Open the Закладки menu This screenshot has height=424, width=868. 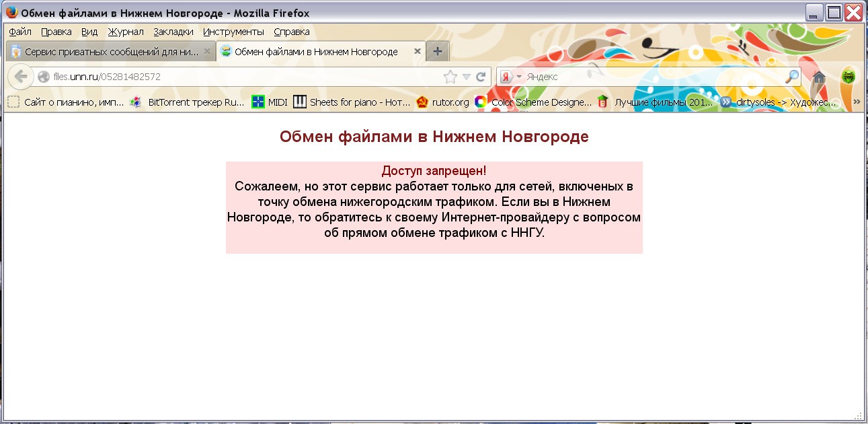(x=173, y=32)
